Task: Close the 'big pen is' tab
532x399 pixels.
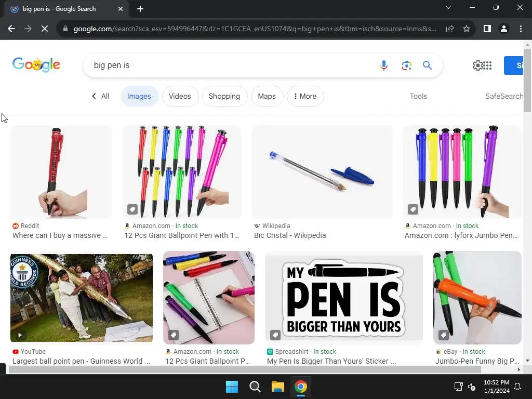Action: [x=121, y=9]
